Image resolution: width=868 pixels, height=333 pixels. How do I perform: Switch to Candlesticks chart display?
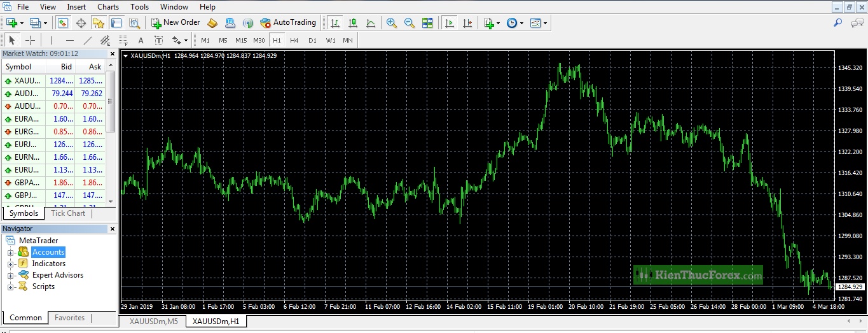353,23
